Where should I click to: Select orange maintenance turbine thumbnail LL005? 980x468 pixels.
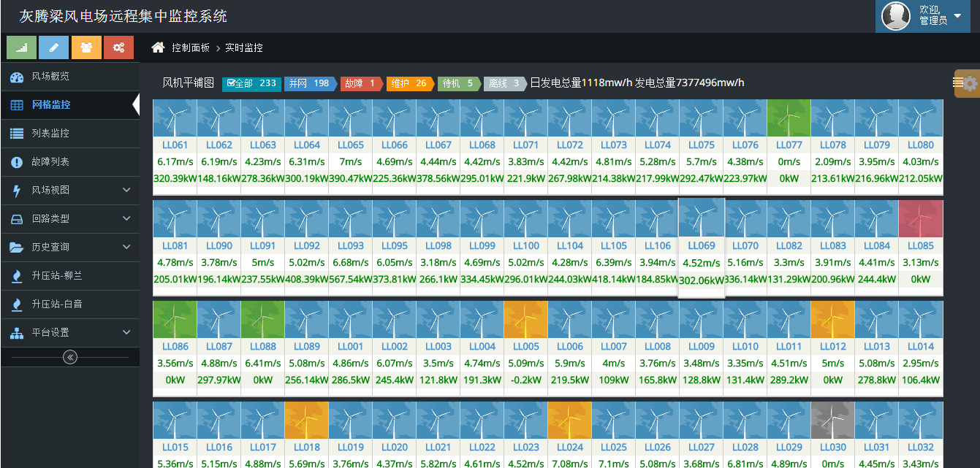[526, 320]
